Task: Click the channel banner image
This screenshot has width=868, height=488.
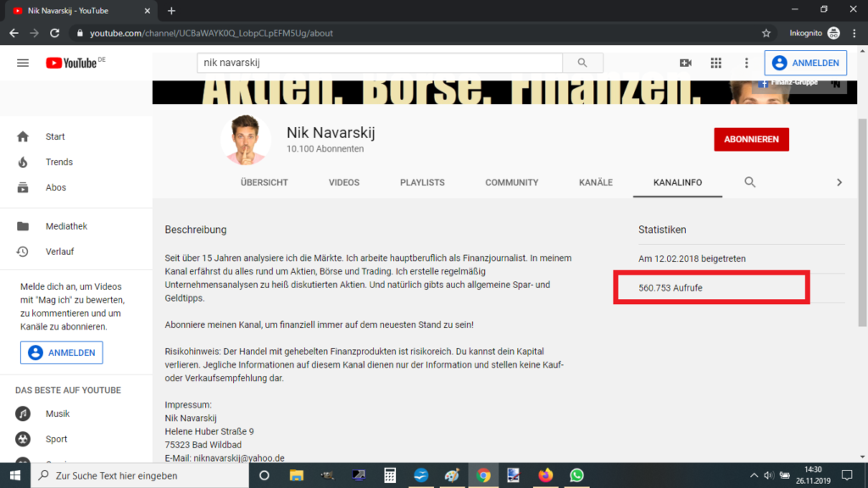Action: click(x=504, y=92)
